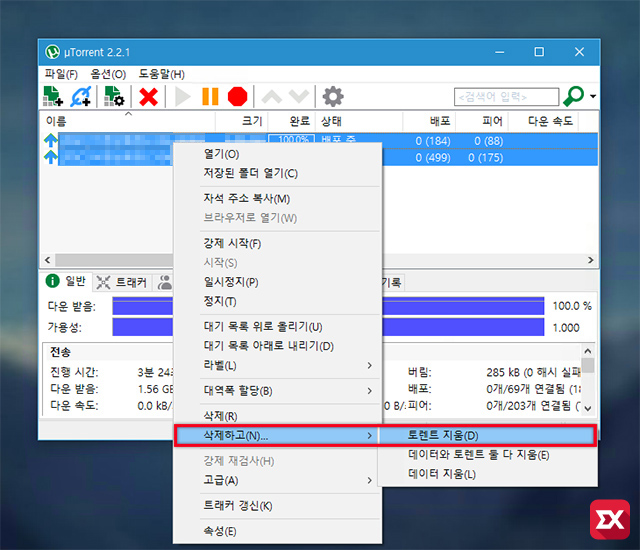The height and width of the screenshot is (550, 640).
Task: Choose 저장된 폴더 열기(C) in context menu
Action: 278,173
